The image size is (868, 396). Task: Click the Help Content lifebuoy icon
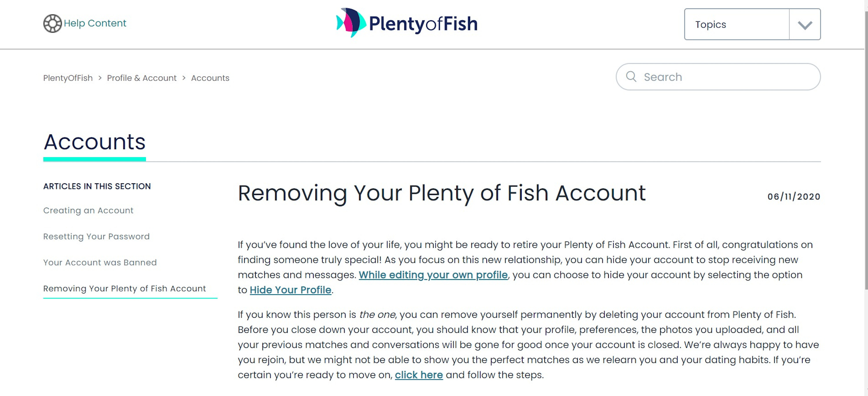(53, 23)
